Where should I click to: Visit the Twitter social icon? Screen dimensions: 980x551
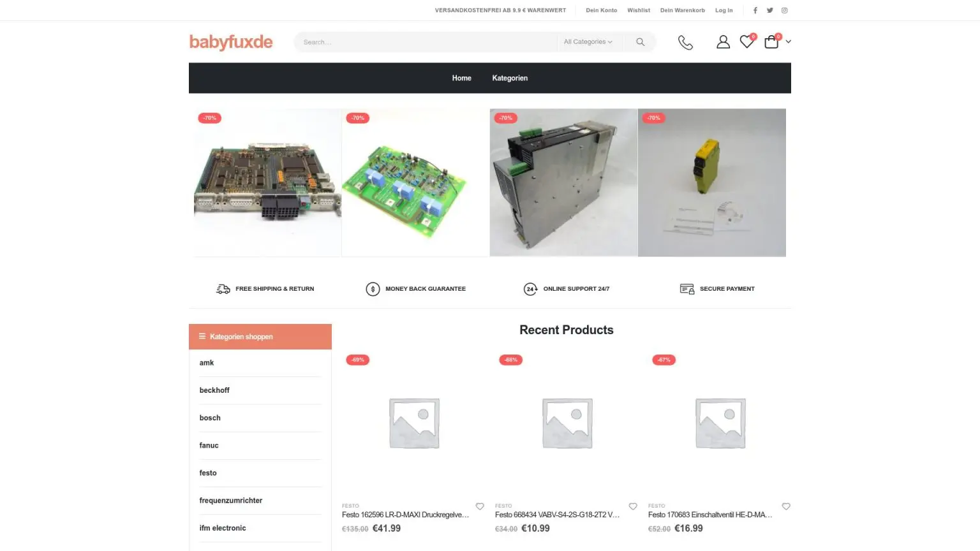pos(770,10)
